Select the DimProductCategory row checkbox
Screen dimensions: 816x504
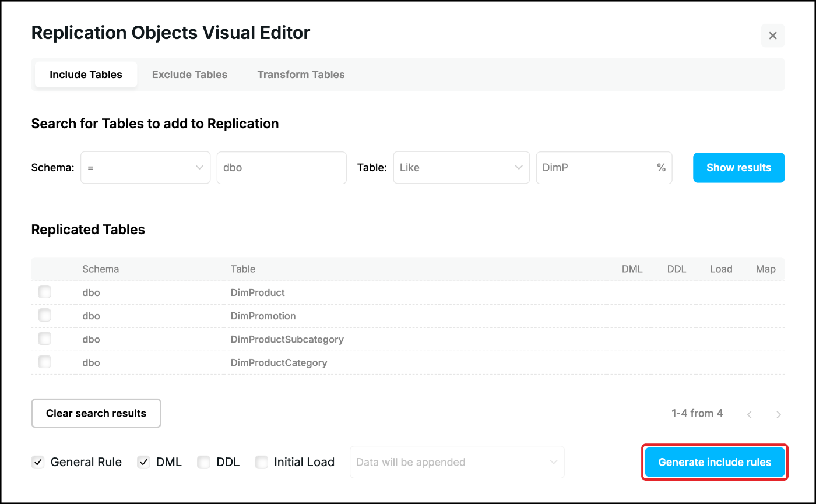point(44,362)
